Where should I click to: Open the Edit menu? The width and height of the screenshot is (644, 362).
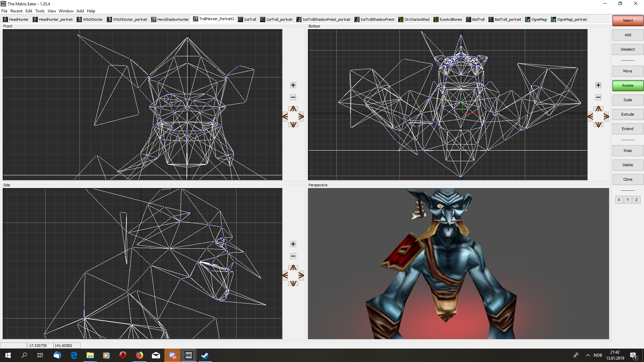coord(29,11)
